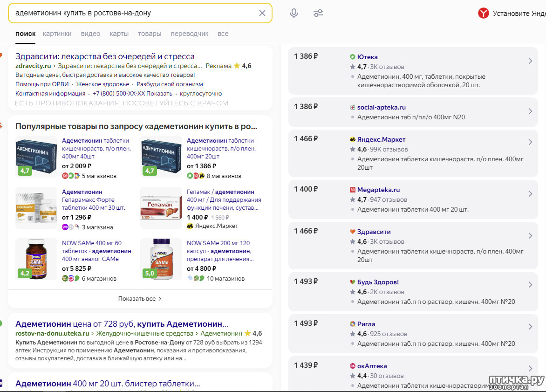This screenshot has height=392, width=546.
Task: Open NOW SAMe 400 мг bottle thumbnail
Action: pos(36,259)
